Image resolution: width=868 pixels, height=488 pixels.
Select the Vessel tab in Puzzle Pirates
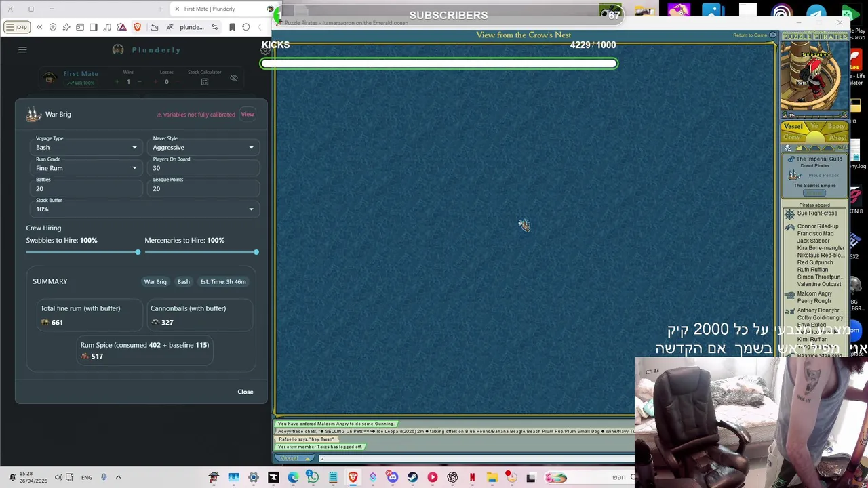793,126
